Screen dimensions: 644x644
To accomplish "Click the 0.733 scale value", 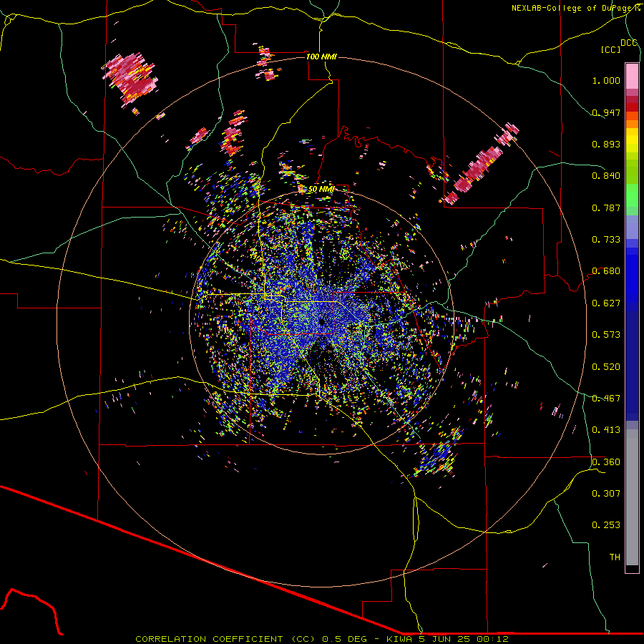I will point(606,240).
